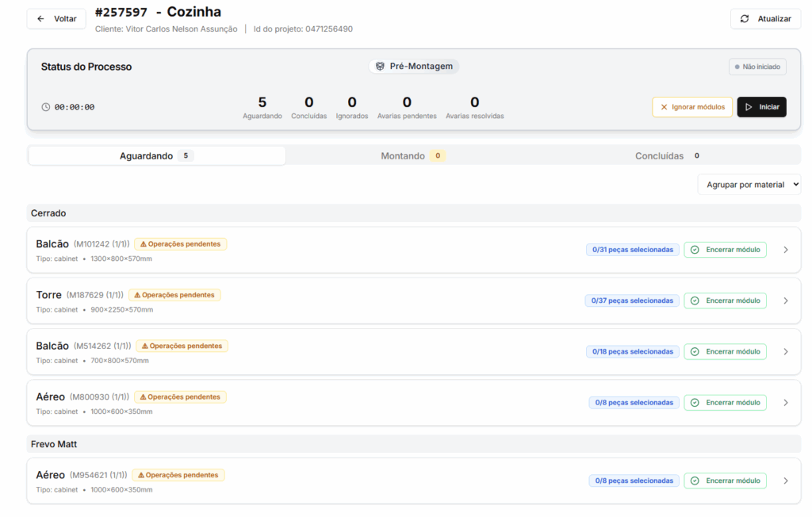Expand the Balcão M101242 row chevron

[x=786, y=250]
